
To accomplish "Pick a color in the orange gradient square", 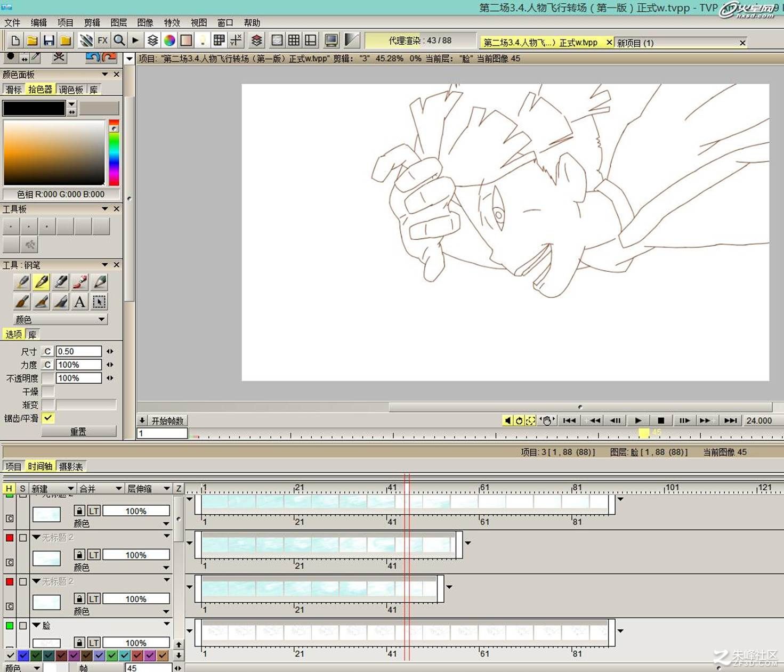I will [x=54, y=153].
